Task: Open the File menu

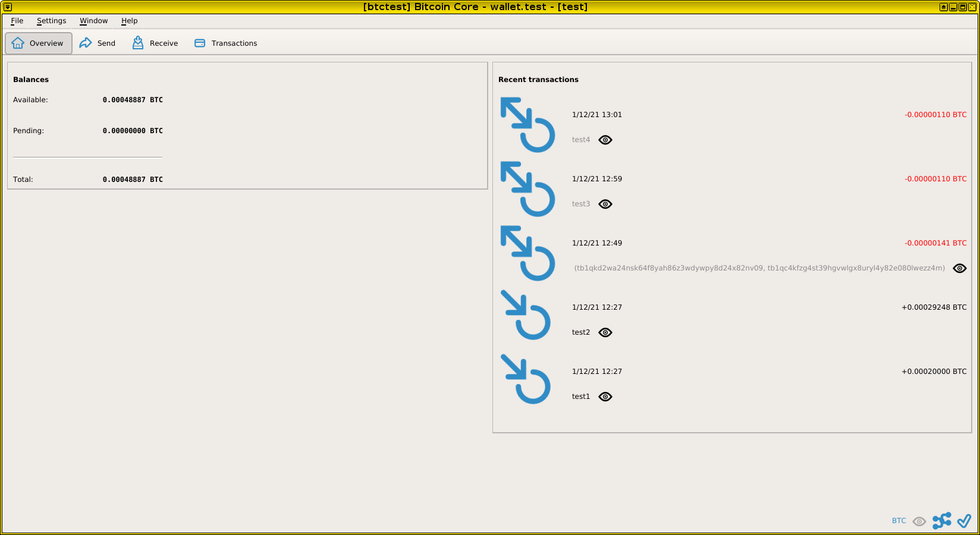Action: pyautogui.click(x=17, y=21)
